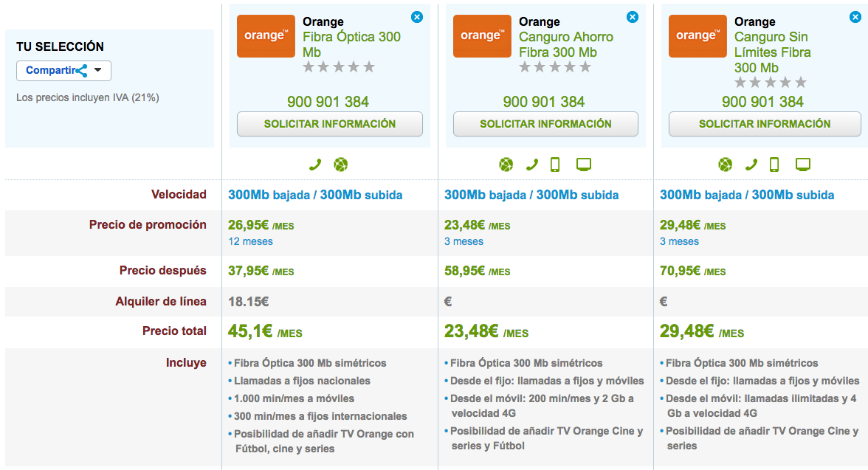This screenshot has height=470, width=868.
Task: Click the 'Alquiler de línea' row label
Action: click(x=161, y=301)
